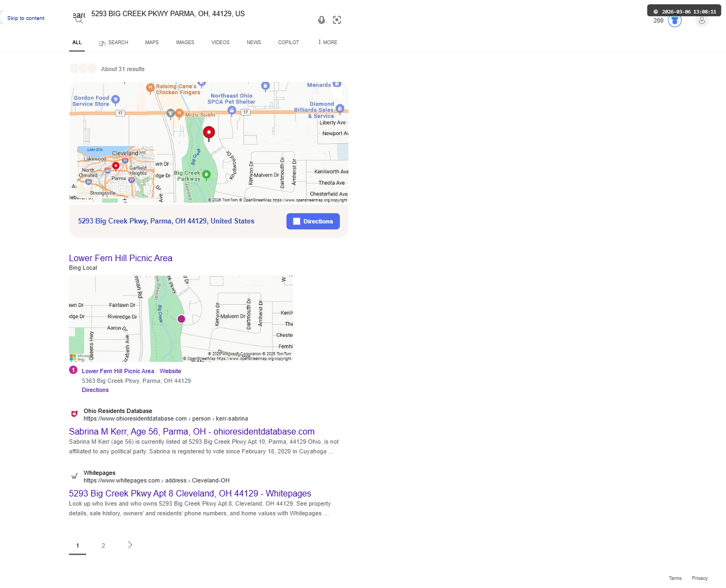Open the Whitepages 5293 Big Creek result
726x588 pixels.
[190, 493]
